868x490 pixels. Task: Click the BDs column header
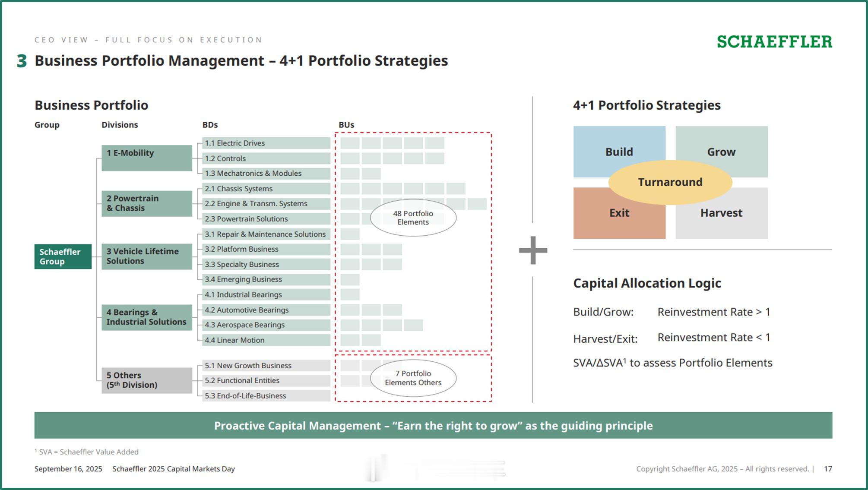coord(210,125)
